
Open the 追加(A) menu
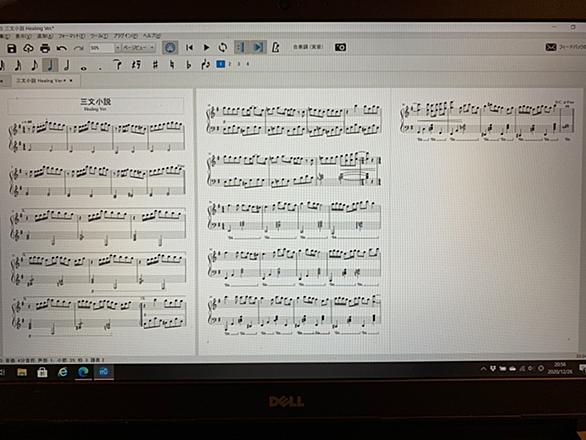tap(45, 37)
